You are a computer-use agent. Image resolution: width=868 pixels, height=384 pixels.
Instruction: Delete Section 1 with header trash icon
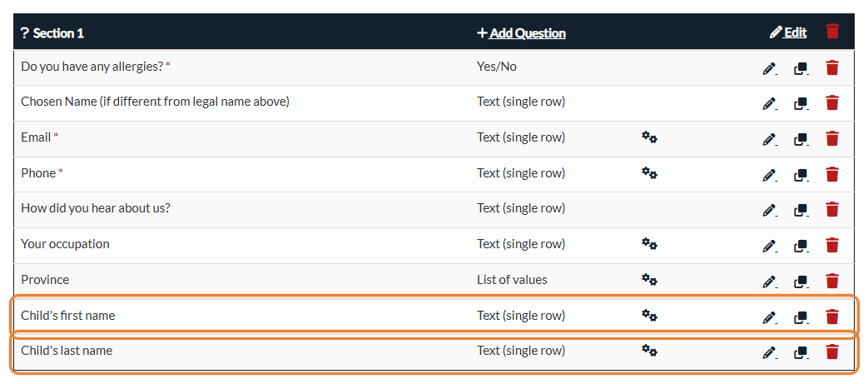pos(832,32)
